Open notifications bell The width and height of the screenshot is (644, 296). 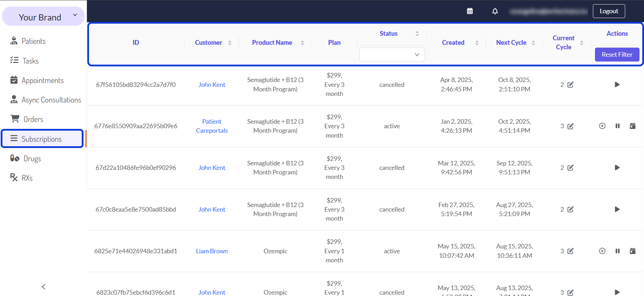point(495,11)
